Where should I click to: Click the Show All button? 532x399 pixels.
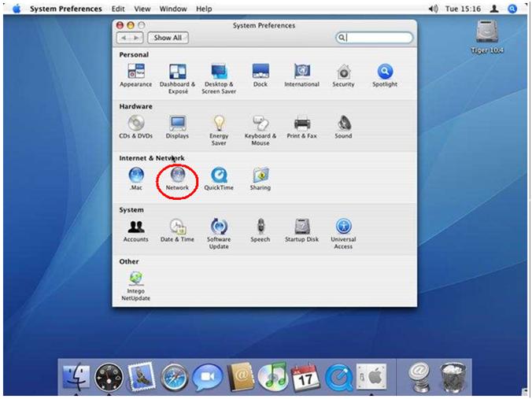point(168,38)
